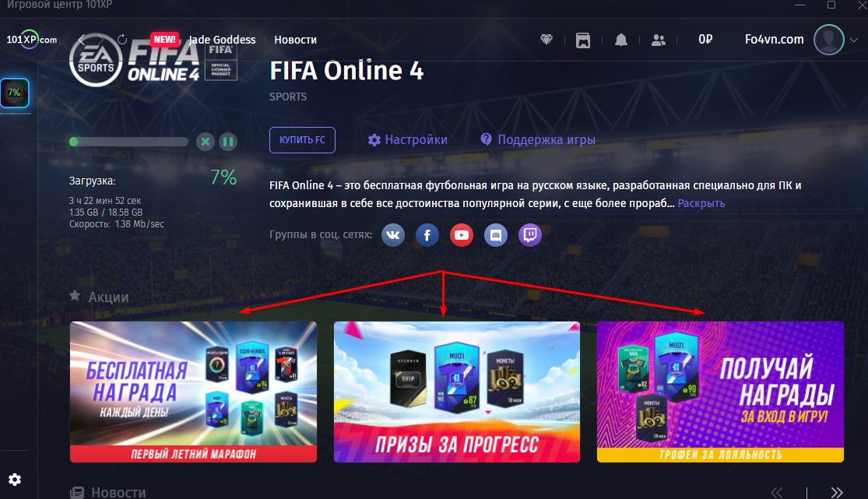Open the ПРИЗЫ ЗА ПРОГРЕСС promo banner
Image resolution: width=868 pixels, height=499 pixels.
(457, 392)
